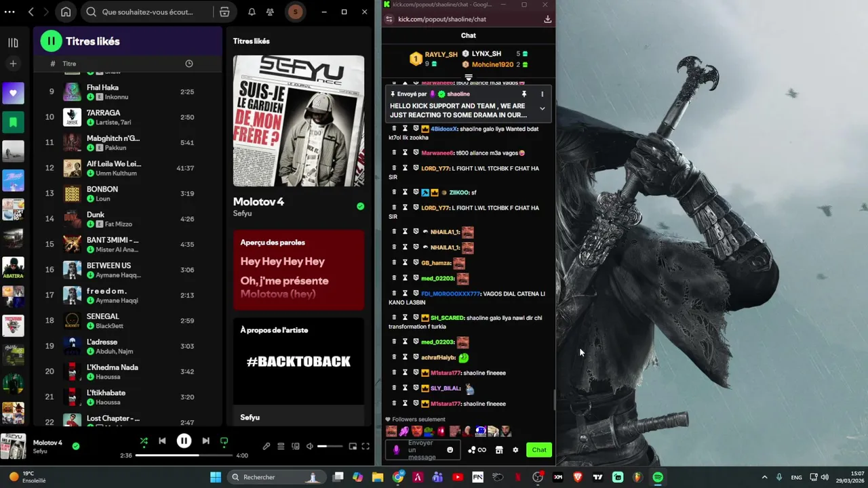Open the play queue icon in player bar

[x=281, y=447]
